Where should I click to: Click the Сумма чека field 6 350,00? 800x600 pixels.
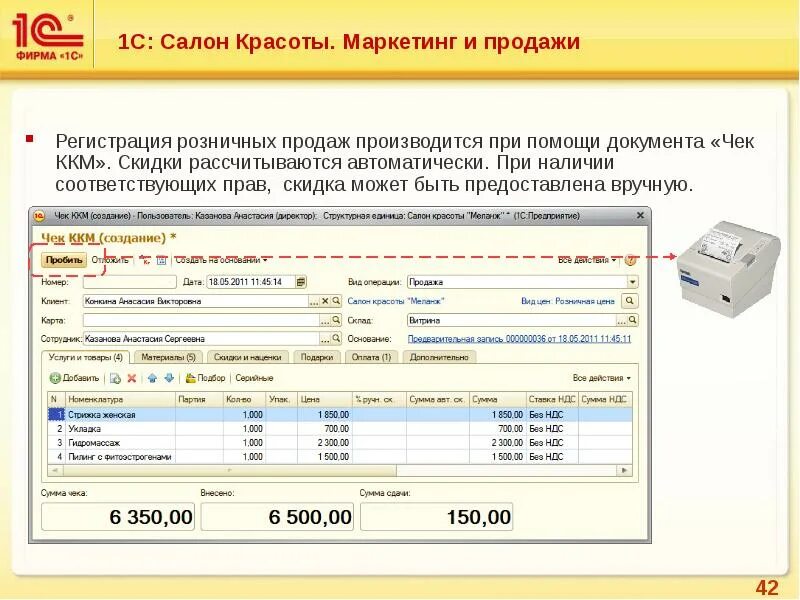pyautogui.click(x=118, y=517)
